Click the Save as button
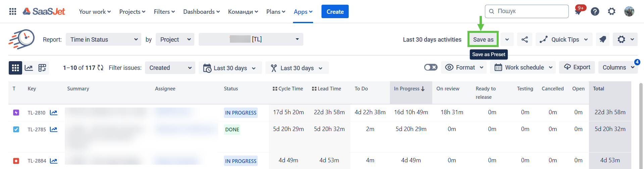 (483, 40)
